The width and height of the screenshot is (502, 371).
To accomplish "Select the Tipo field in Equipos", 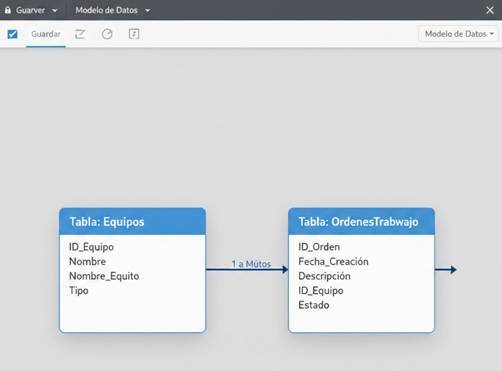I will click(79, 291).
